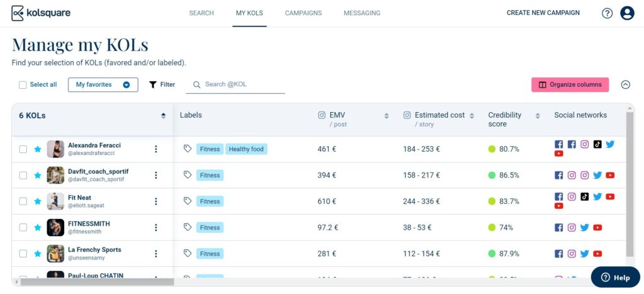The height and width of the screenshot is (294, 644).
Task: Click the Search @KOL input field
Action: (x=243, y=84)
